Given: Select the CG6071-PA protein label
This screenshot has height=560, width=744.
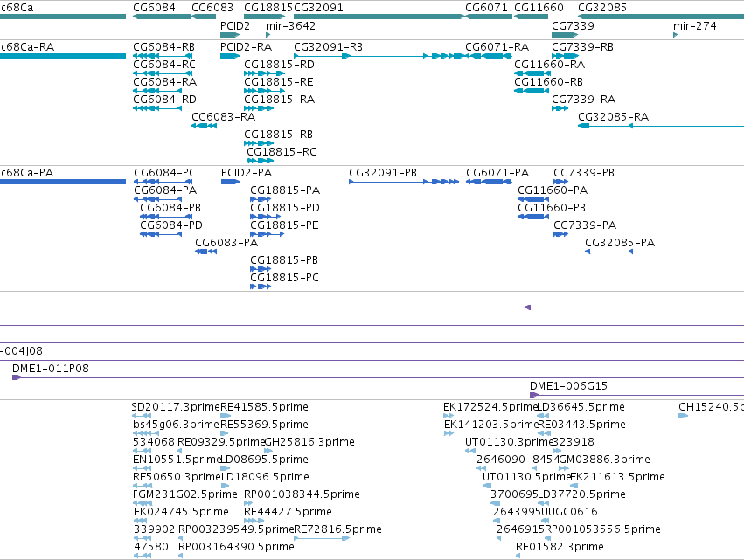Looking at the screenshot, I should click(x=497, y=173).
